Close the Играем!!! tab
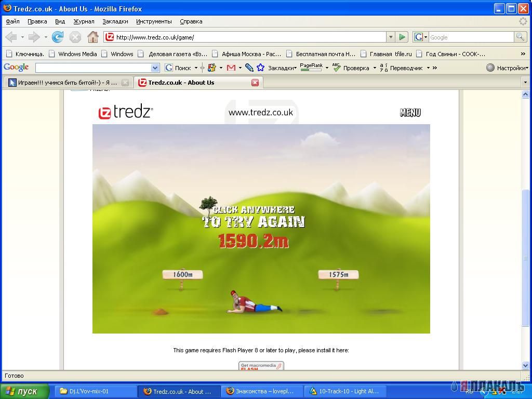 click(x=125, y=83)
